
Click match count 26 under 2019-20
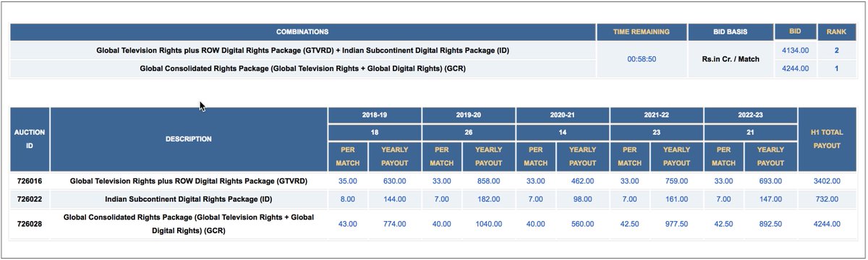click(x=469, y=132)
